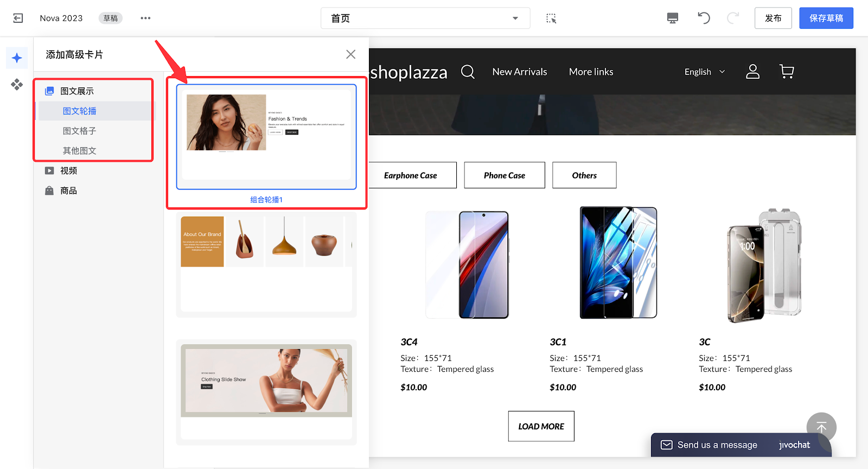
Task: Close the 添加高级卡片 panel
Action: pos(351,54)
